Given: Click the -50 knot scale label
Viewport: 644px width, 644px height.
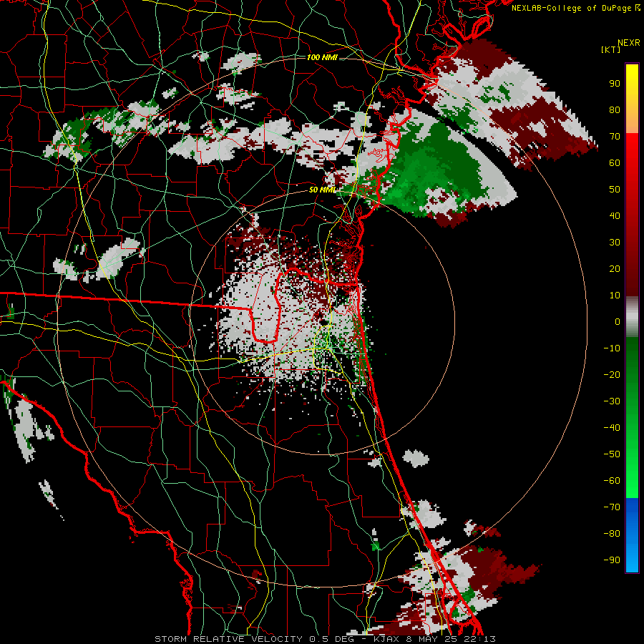Looking at the screenshot, I should coord(612,454).
